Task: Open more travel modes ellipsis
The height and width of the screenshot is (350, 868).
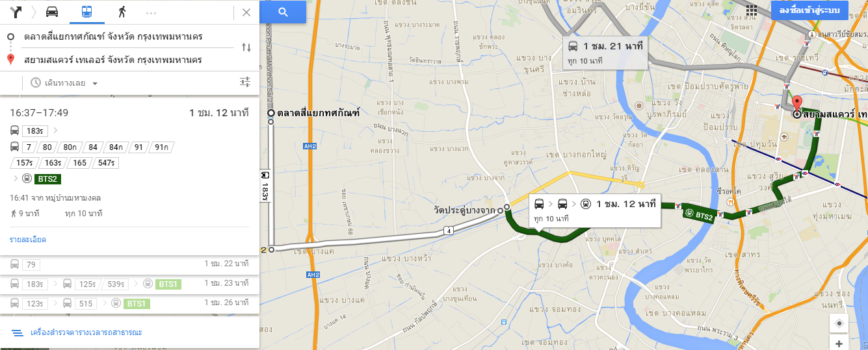Action: pyautogui.click(x=151, y=12)
